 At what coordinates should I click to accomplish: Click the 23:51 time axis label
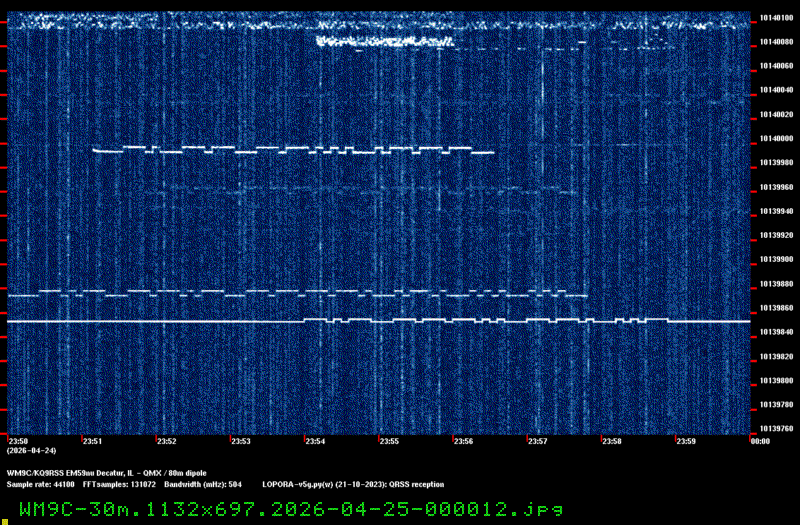coord(92,441)
